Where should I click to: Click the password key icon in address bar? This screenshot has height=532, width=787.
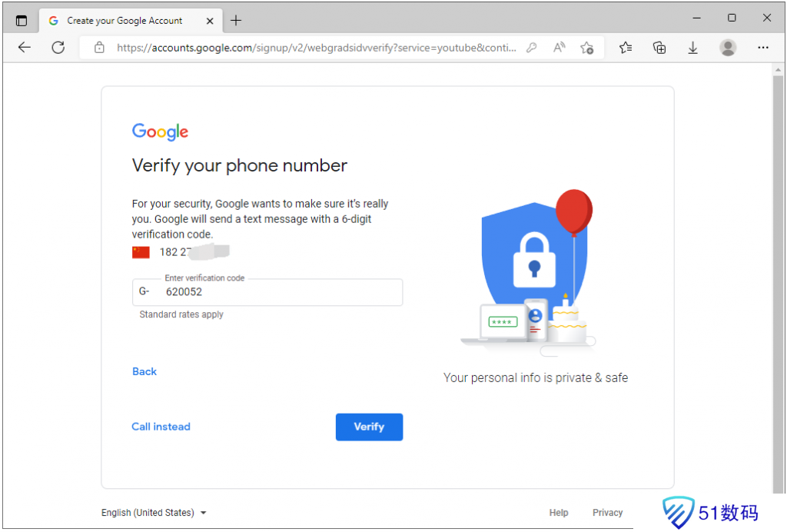coord(531,48)
